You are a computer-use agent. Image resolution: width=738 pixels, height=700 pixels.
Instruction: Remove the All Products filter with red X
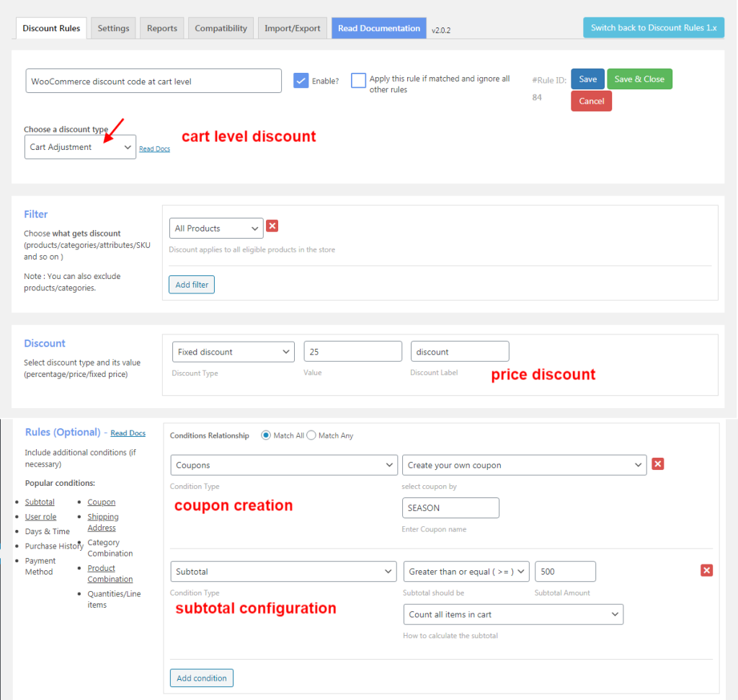pos(272,226)
